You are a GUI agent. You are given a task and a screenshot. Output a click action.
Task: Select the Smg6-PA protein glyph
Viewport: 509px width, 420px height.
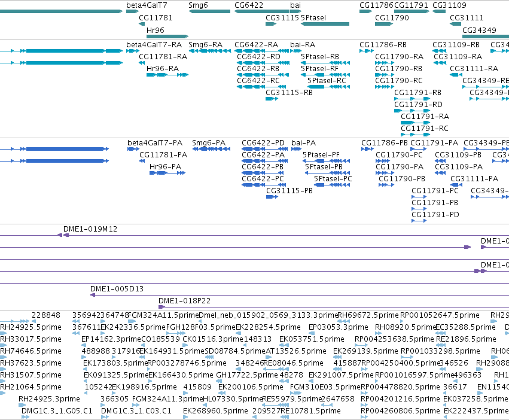[x=211, y=149]
